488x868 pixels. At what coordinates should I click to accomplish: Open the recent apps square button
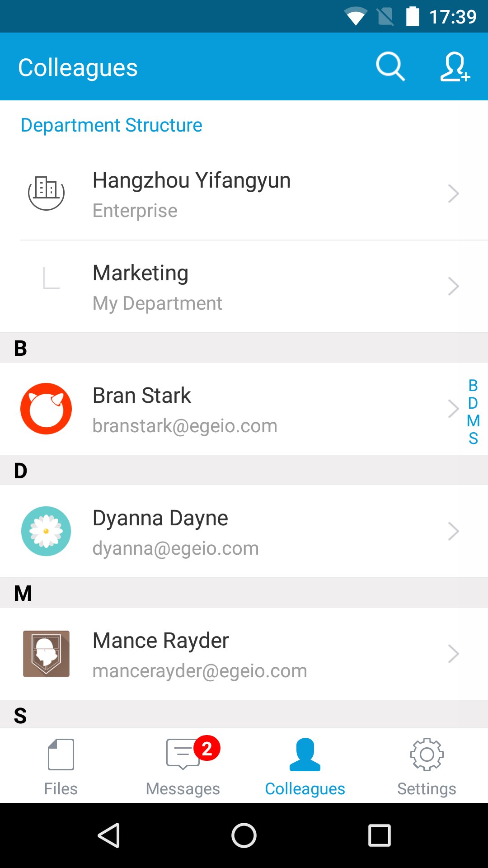(380, 835)
